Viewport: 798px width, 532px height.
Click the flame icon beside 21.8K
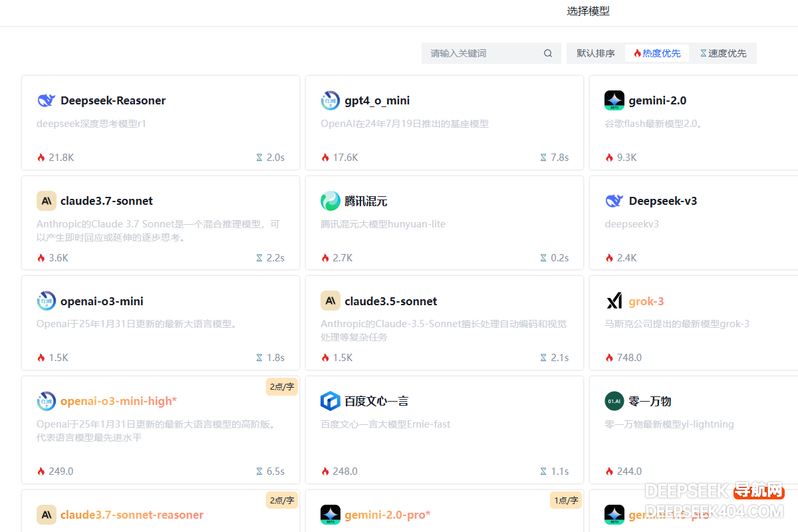(x=41, y=158)
